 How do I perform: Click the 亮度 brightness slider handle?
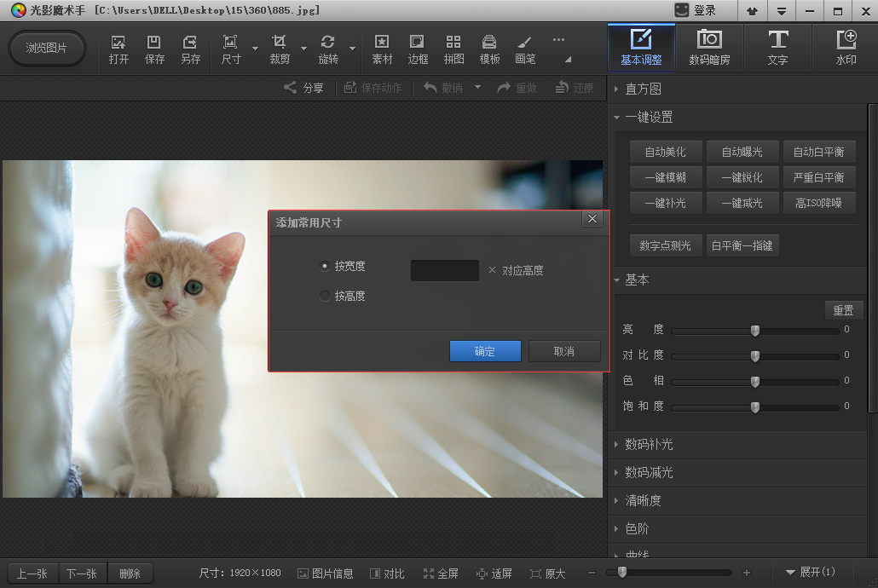click(755, 330)
